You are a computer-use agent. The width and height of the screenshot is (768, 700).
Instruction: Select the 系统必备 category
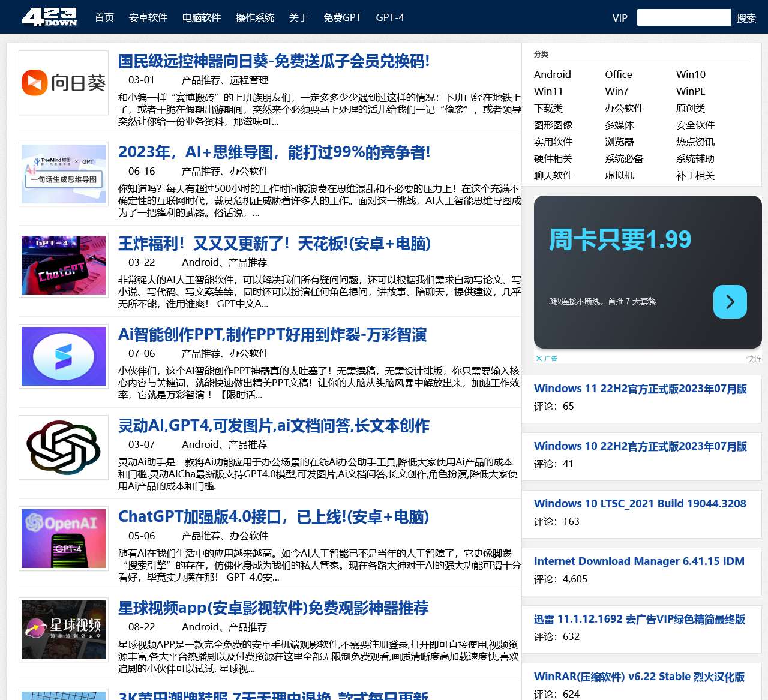tap(624, 158)
